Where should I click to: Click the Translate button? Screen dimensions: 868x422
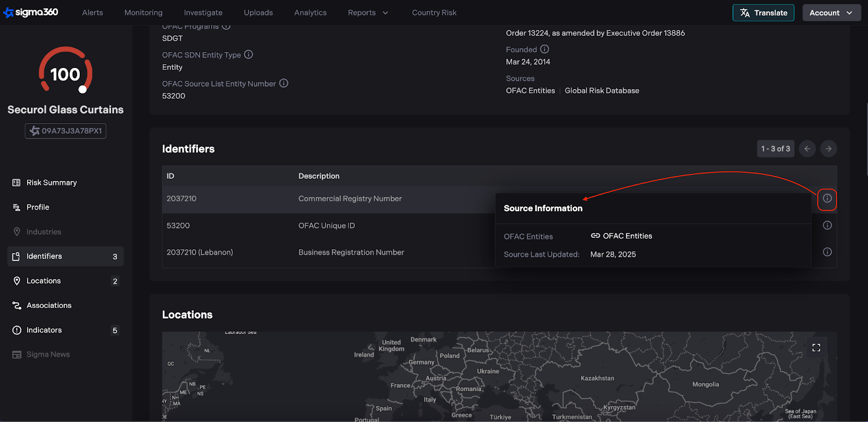[x=763, y=12]
